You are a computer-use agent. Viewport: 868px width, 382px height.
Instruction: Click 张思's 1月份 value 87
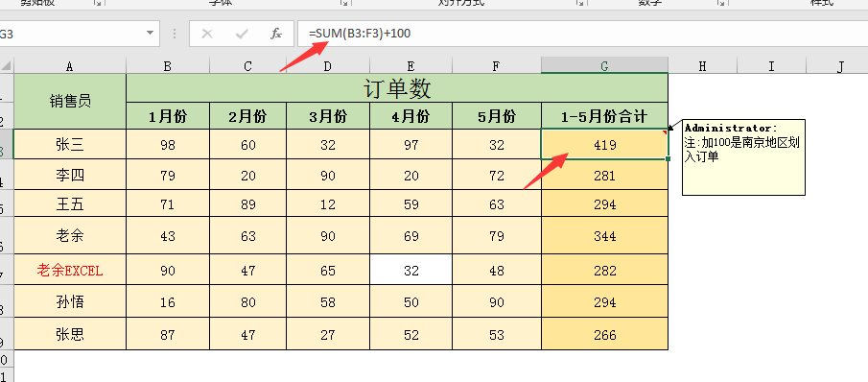point(167,334)
